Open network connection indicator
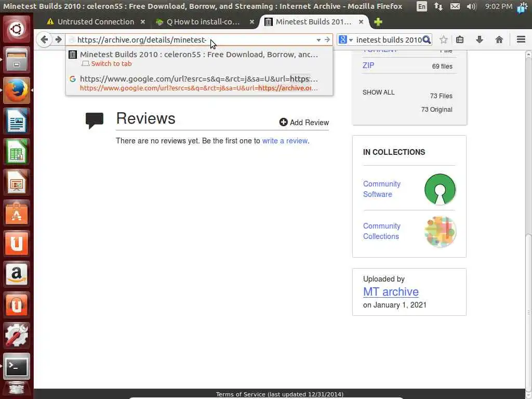The width and height of the screenshot is (532, 399). [x=438, y=6]
